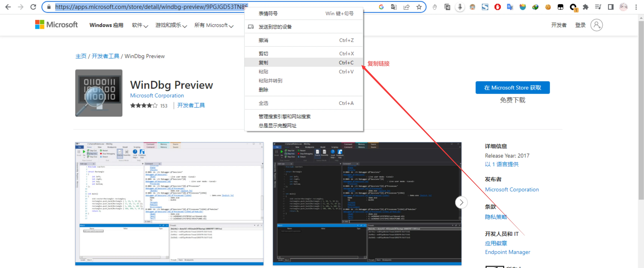Click the face with glasses extension icon
The image size is (644, 268).
(x=472, y=7)
